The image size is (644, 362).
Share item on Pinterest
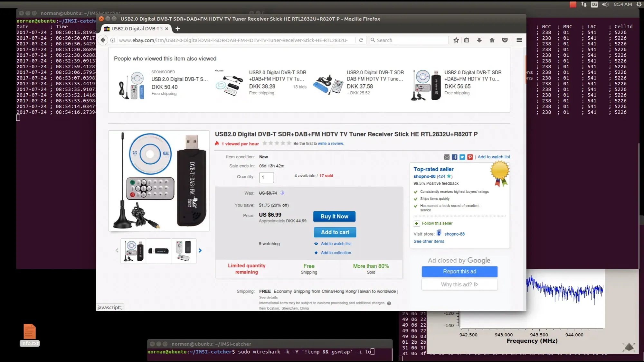(470, 157)
